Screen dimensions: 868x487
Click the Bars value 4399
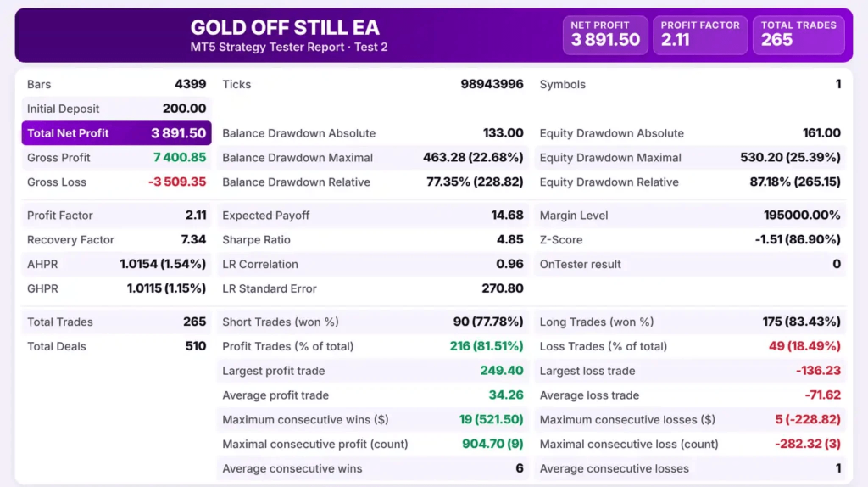(191, 84)
